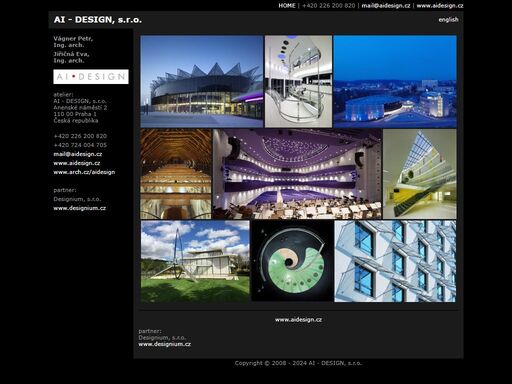Click Designium, s.r.o. text in sidebar
This screenshot has height=384, width=512.
(x=77, y=199)
